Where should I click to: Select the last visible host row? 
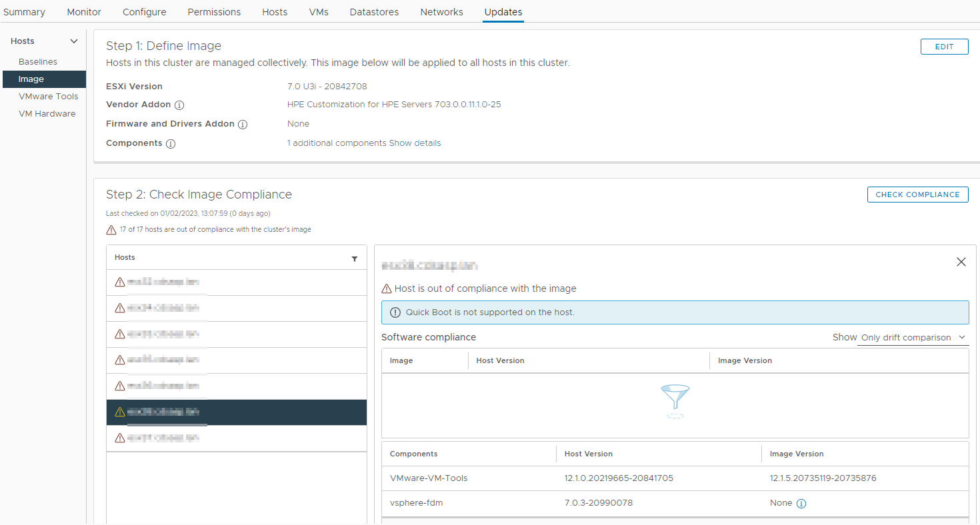[237, 438]
